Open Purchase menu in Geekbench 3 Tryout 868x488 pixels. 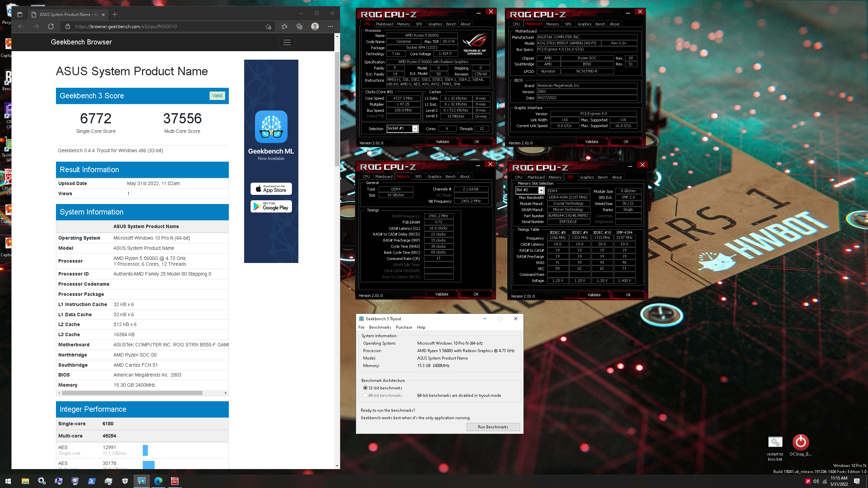[x=404, y=327]
